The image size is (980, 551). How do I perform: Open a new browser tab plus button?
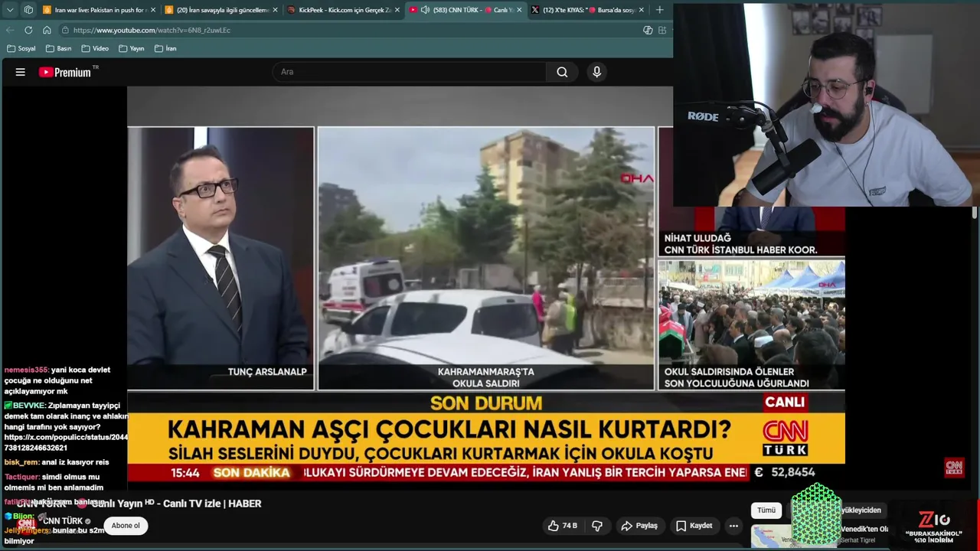click(659, 10)
